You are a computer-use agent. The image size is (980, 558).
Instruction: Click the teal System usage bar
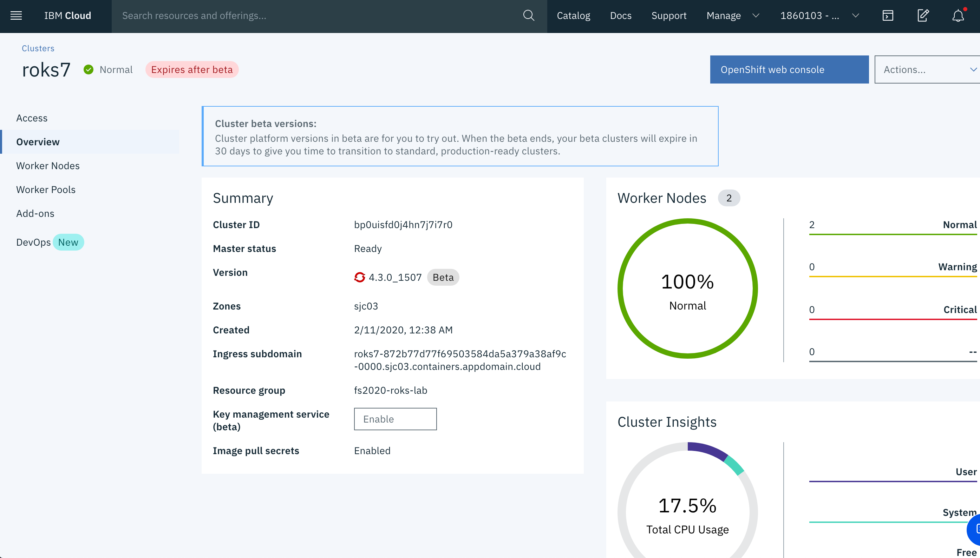click(x=888, y=522)
